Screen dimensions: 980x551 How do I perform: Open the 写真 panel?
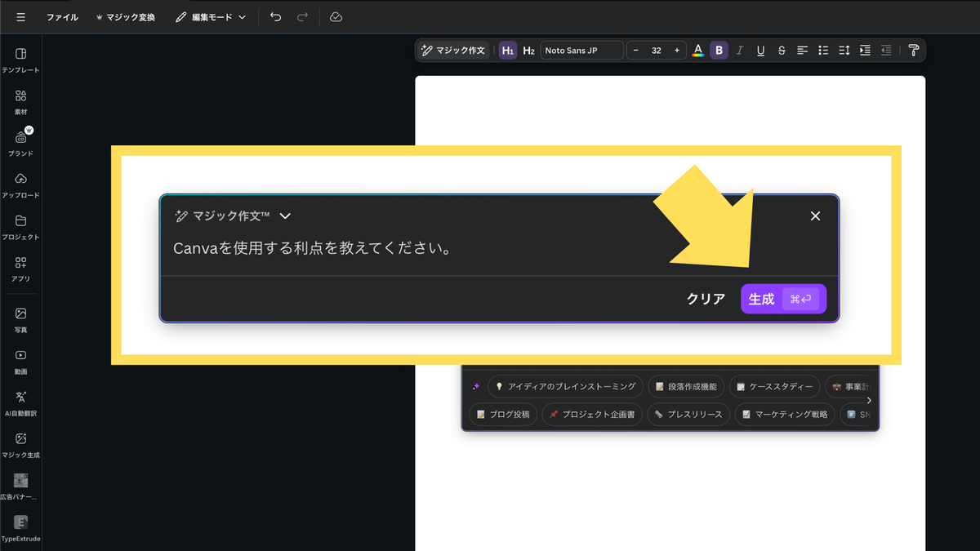click(x=20, y=320)
